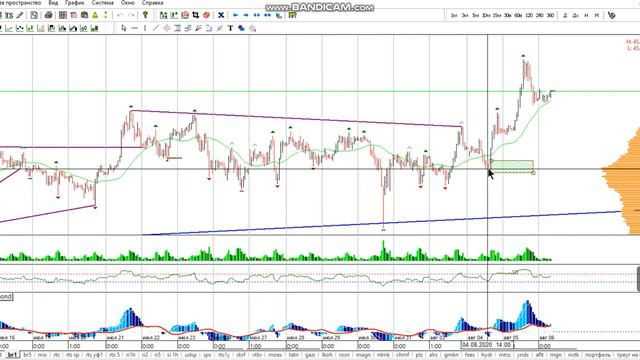Switch to the br1 tab

click(13, 355)
